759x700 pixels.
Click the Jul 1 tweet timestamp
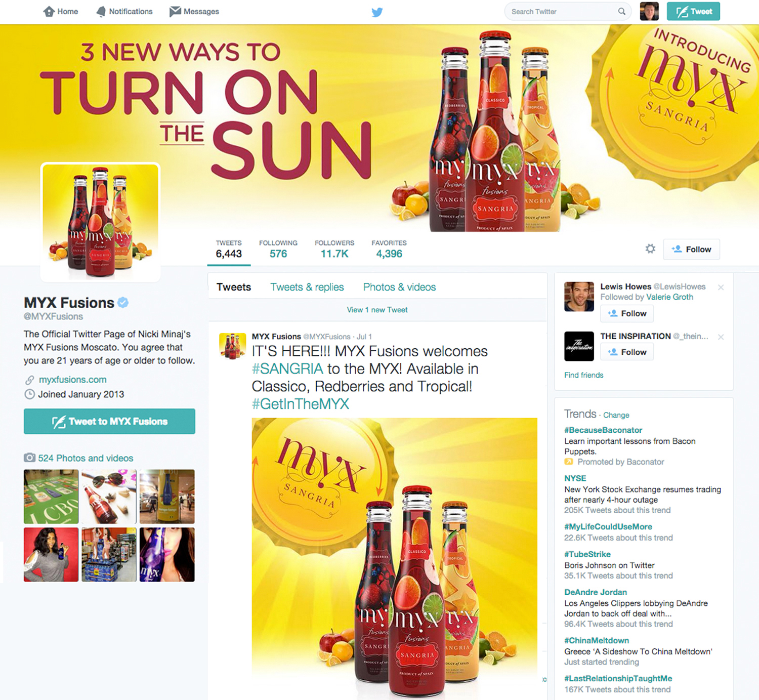(364, 337)
